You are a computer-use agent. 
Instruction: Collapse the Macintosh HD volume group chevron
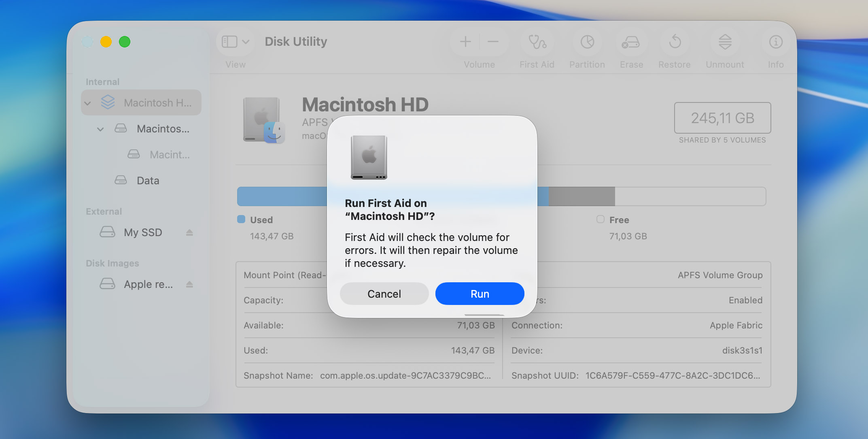[x=87, y=103]
